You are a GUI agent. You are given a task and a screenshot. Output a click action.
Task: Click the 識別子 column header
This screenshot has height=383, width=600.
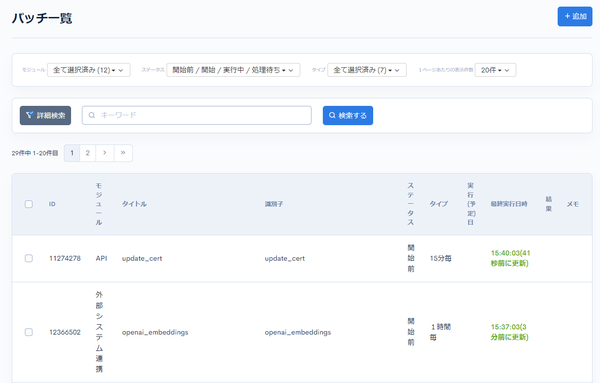point(274,204)
